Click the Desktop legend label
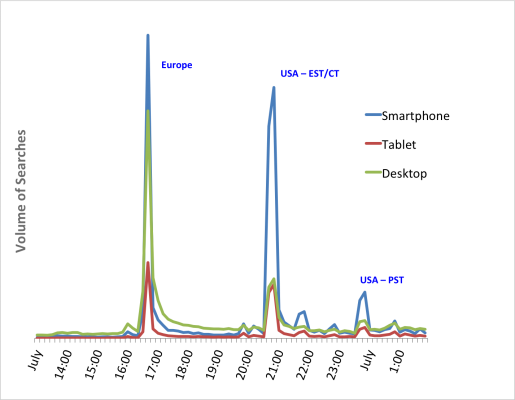The width and height of the screenshot is (515, 400). pyautogui.click(x=404, y=174)
